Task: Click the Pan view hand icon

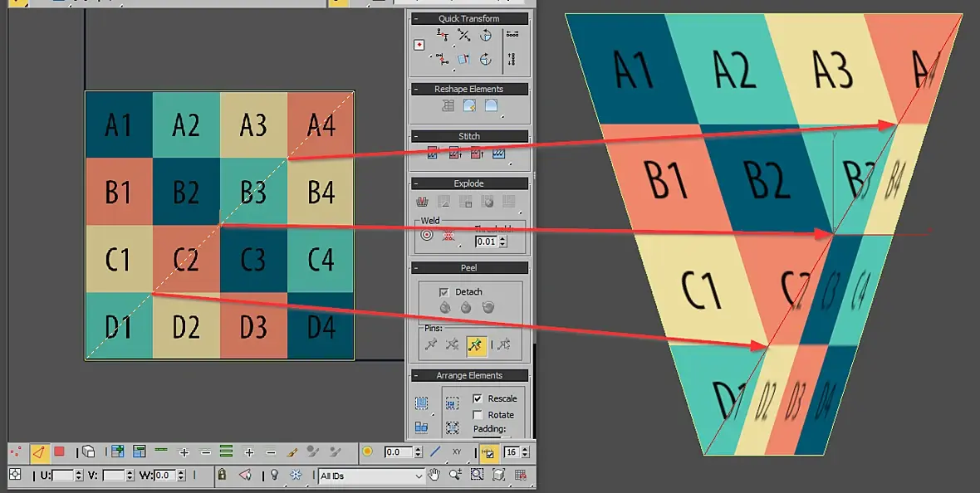Action: click(434, 475)
